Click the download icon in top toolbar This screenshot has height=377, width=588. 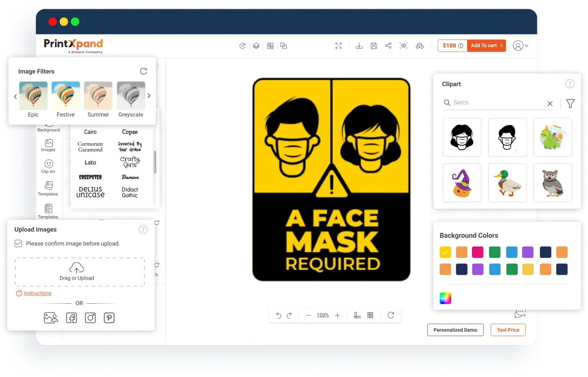coord(359,46)
